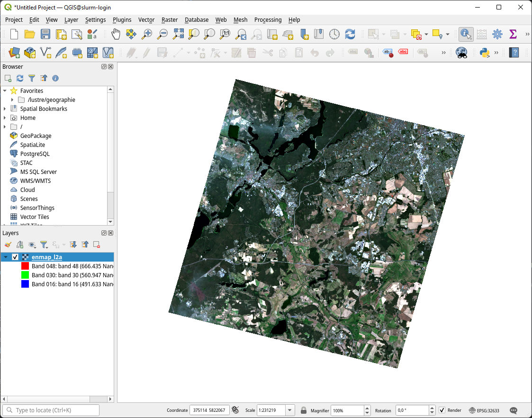Click the EPSG:32633 CRS button
This screenshot has width=532, height=418.
(x=484, y=410)
